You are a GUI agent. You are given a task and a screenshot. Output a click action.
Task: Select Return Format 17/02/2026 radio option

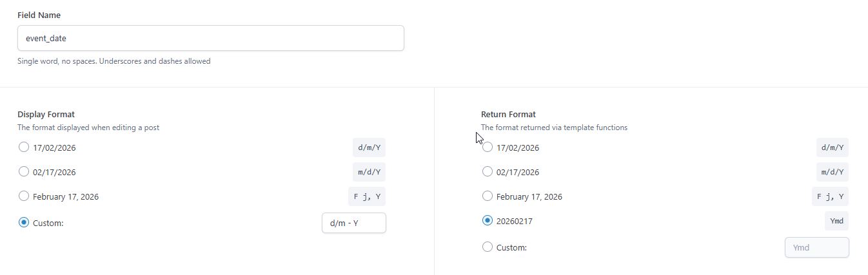point(488,147)
